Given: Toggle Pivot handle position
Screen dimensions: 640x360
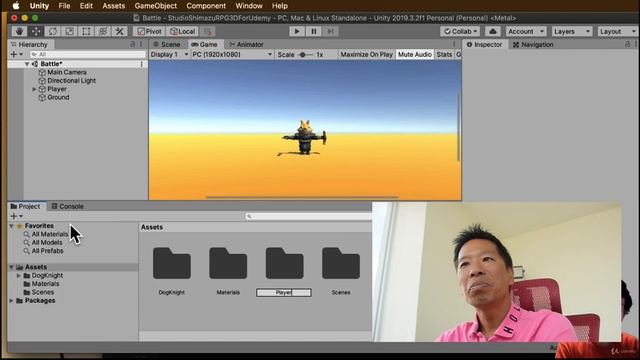Looking at the screenshot, I should [149, 31].
